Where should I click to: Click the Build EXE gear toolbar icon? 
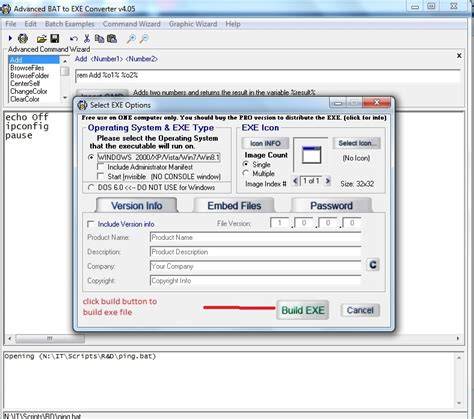pos(23,39)
